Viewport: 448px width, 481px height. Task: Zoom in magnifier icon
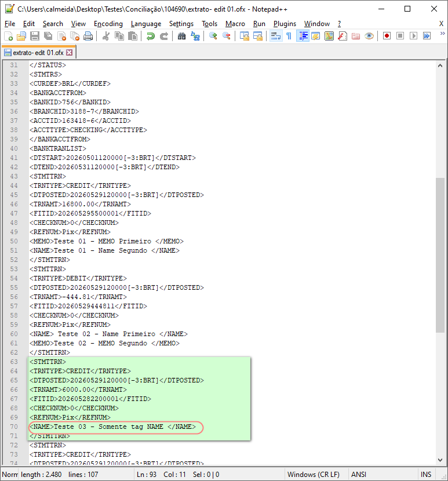(x=213, y=36)
